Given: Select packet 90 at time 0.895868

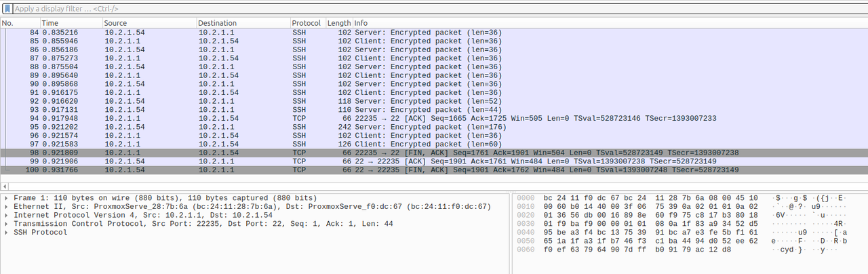Looking at the screenshot, I should coord(434,84).
